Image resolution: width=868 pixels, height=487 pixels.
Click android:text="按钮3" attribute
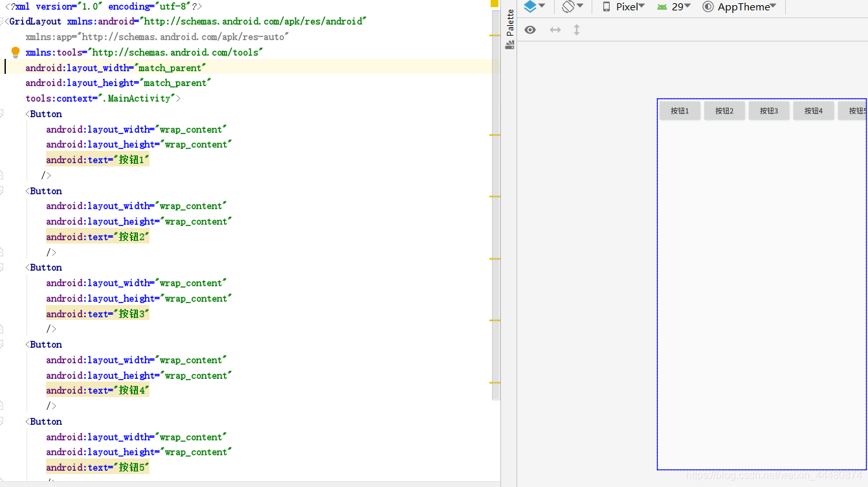[x=98, y=313]
